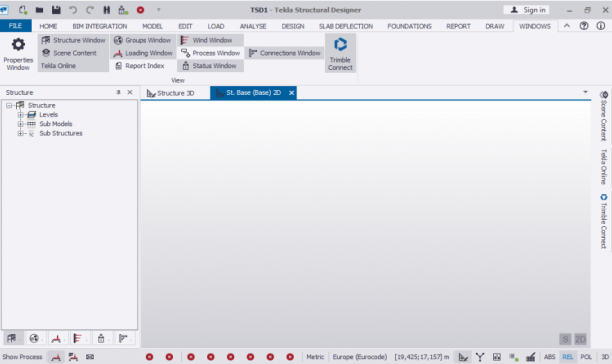Click the Validate icon next to binoculars
Image resolution: width=612 pixels, height=364 pixels.
tap(123, 10)
